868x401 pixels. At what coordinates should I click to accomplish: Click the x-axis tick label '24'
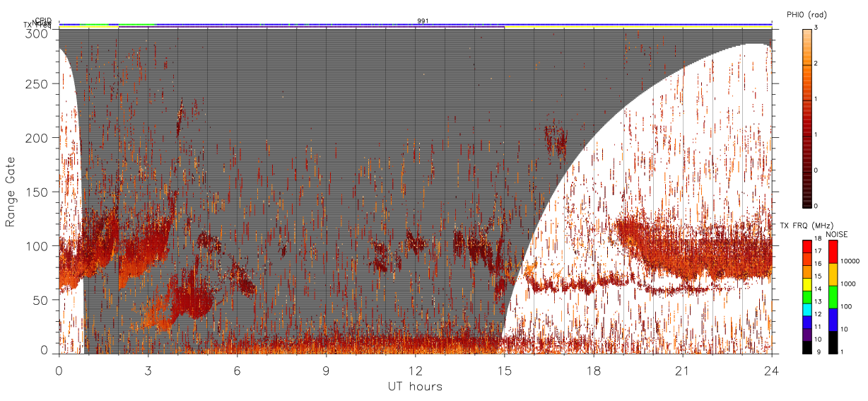(x=771, y=371)
